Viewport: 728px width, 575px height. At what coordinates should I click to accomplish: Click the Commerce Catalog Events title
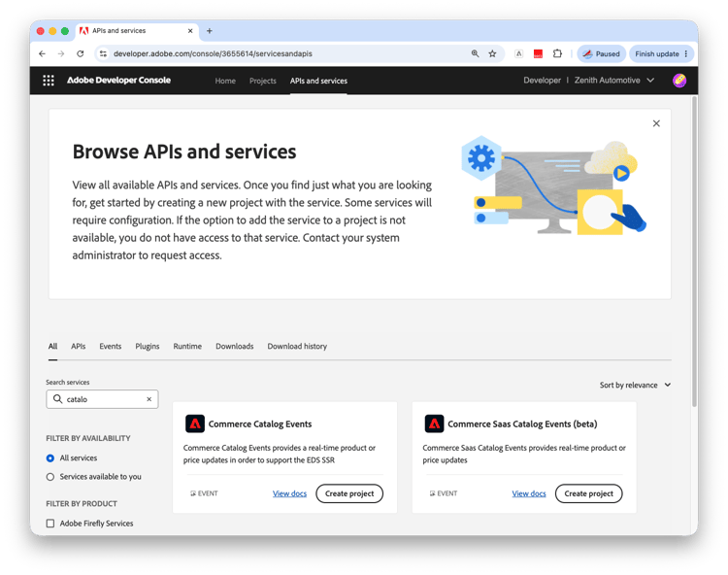pos(260,424)
